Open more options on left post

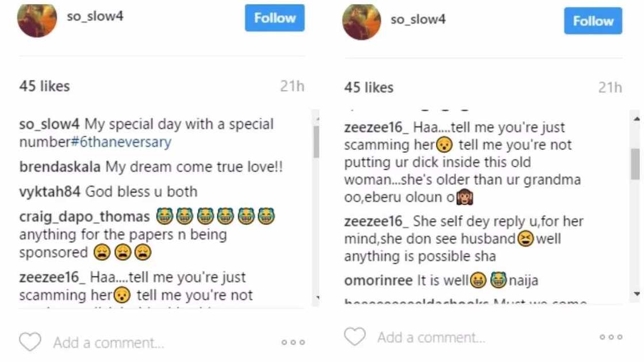(x=293, y=343)
